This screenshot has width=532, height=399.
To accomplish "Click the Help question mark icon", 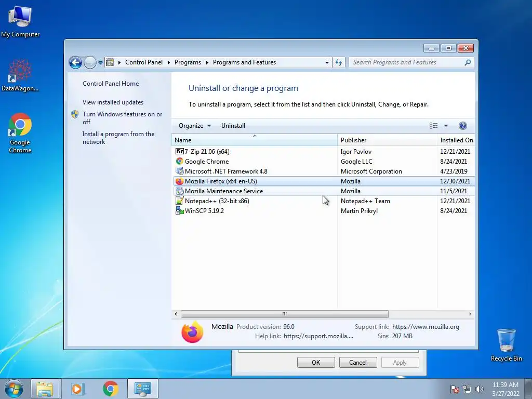I will [x=462, y=126].
